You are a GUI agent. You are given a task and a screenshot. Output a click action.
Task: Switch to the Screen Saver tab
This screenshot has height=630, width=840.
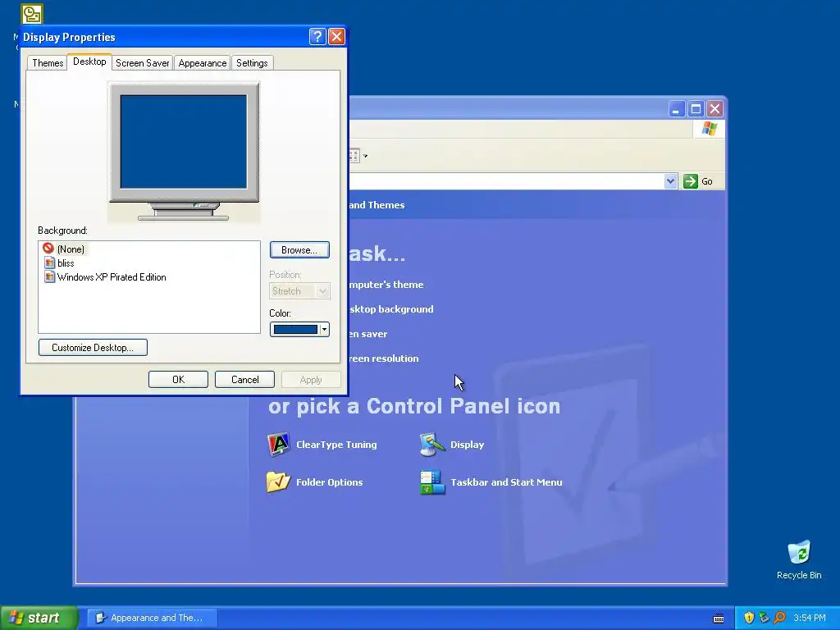143,62
